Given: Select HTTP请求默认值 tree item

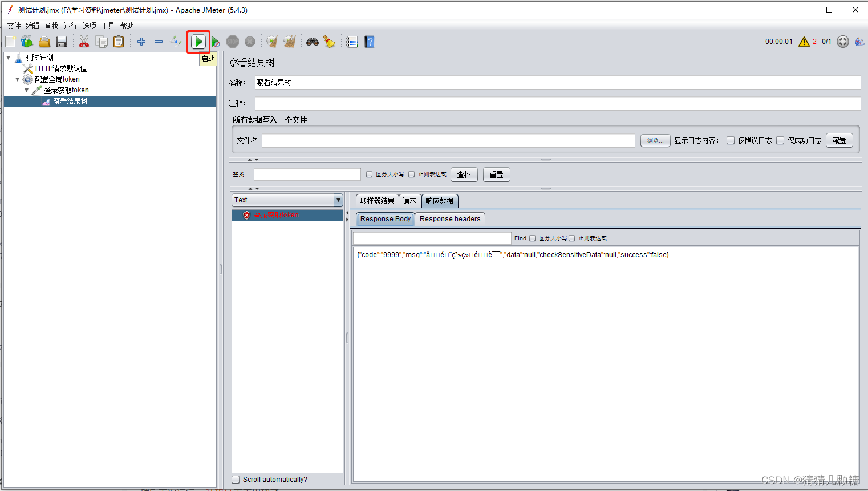Looking at the screenshot, I should [x=61, y=68].
